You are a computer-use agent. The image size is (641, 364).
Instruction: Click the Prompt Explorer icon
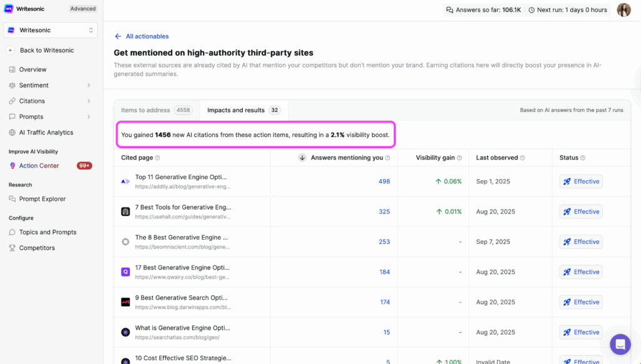click(x=13, y=199)
